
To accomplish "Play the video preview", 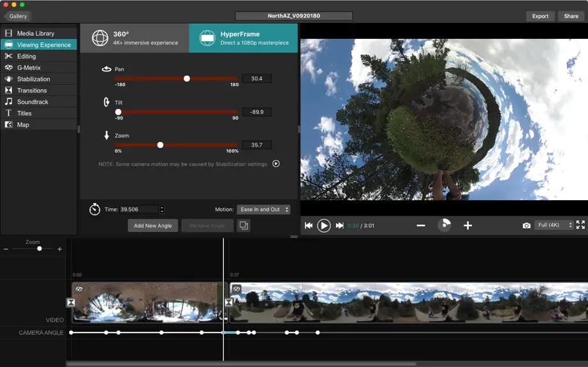I will click(x=323, y=226).
